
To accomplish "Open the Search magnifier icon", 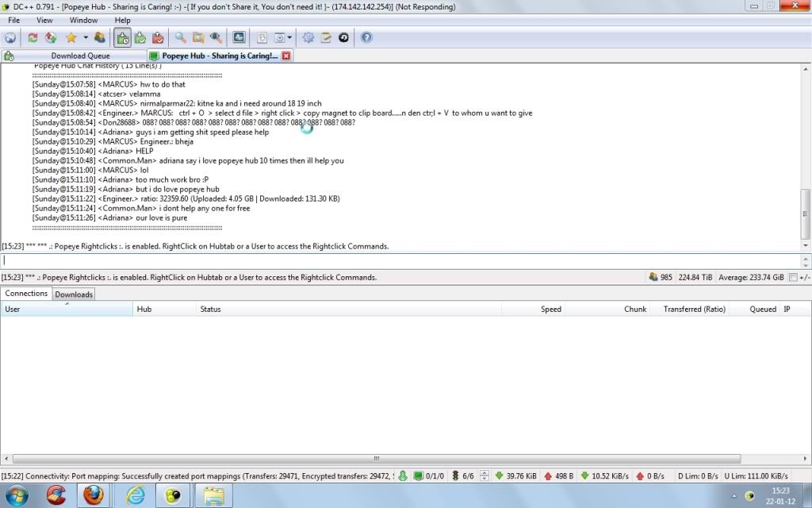I will (180, 38).
